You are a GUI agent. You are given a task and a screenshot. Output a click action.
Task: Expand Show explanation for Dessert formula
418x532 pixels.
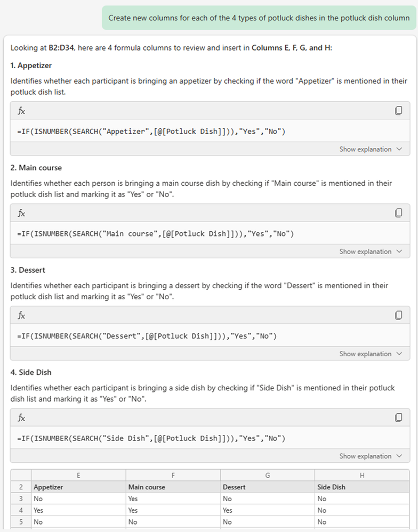pos(371,354)
